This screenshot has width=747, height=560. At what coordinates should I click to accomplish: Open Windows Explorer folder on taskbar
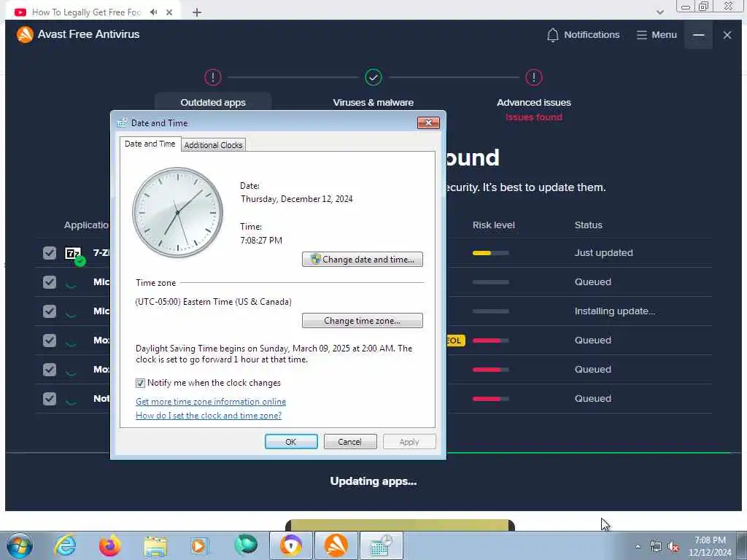coord(155,545)
